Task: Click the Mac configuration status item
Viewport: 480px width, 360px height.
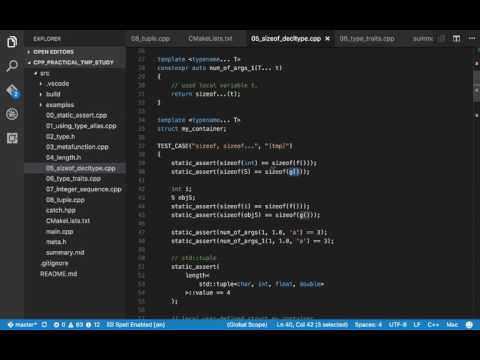Action: 452,325
